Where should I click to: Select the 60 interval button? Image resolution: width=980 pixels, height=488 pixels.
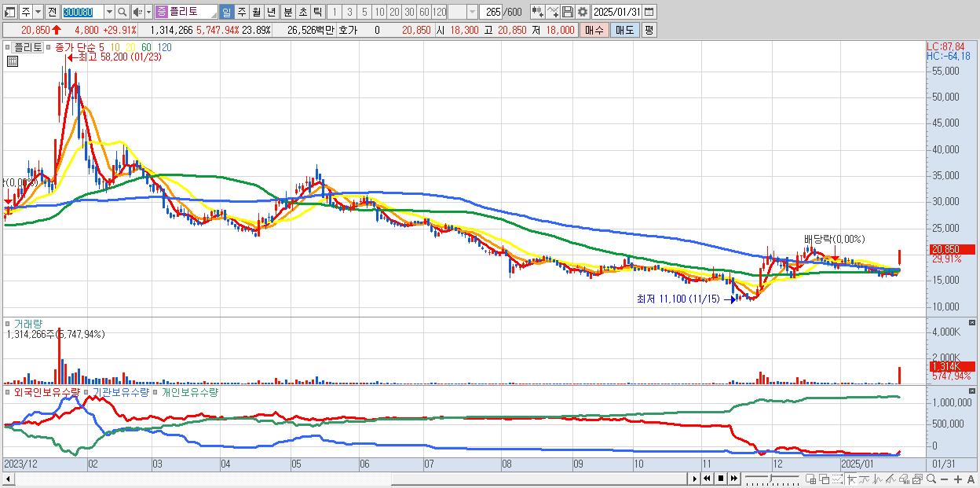(424, 13)
